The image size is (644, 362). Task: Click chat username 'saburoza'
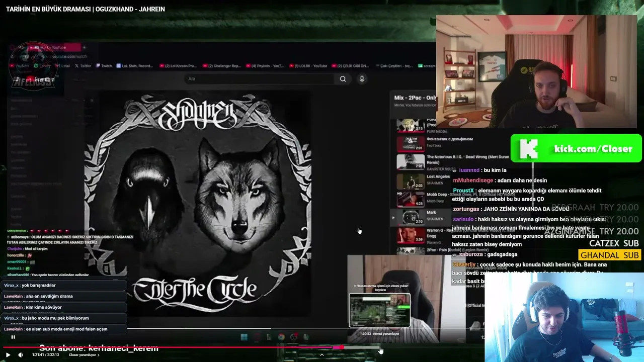[x=471, y=254]
